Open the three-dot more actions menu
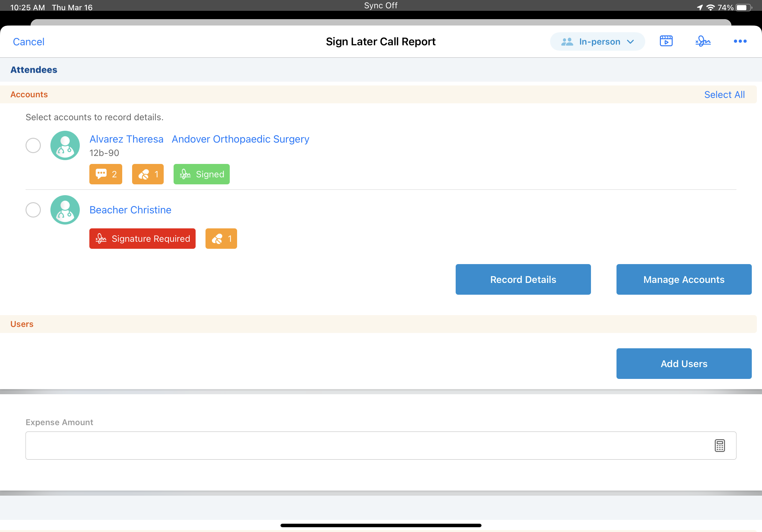Screen dimensions: 762x532 tap(740, 41)
